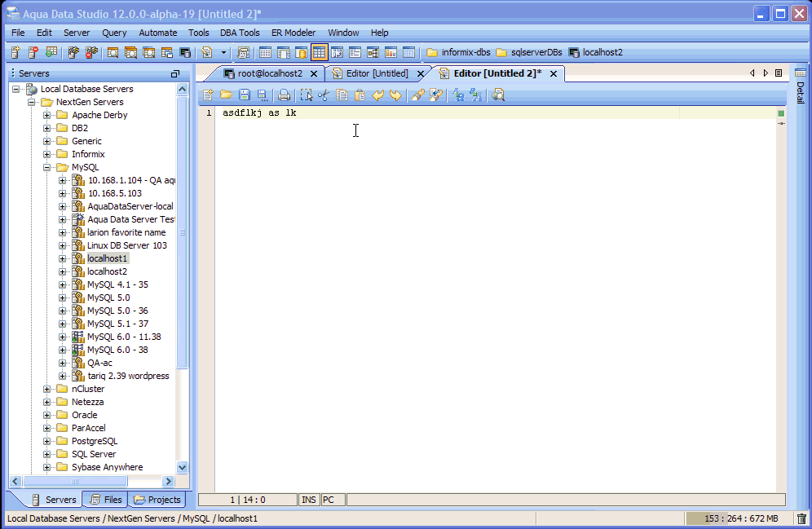Click the server-disconnect plug icon with red stop sign

[x=91, y=52]
